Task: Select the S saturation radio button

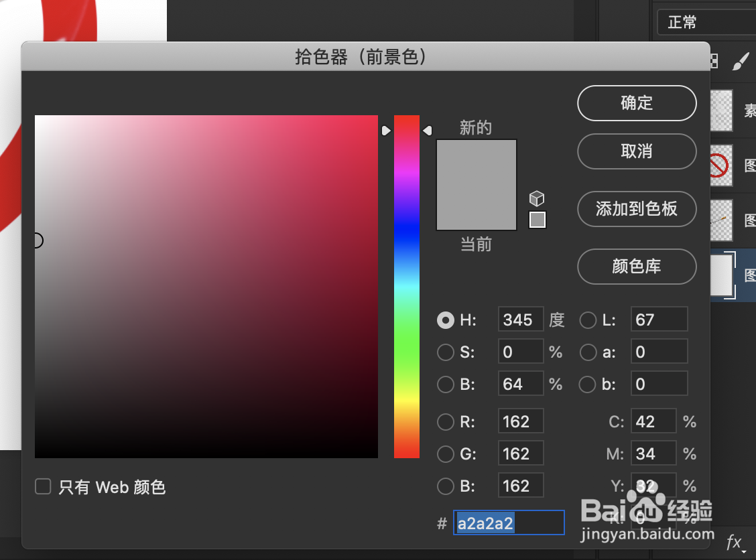Action: [445, 352]
